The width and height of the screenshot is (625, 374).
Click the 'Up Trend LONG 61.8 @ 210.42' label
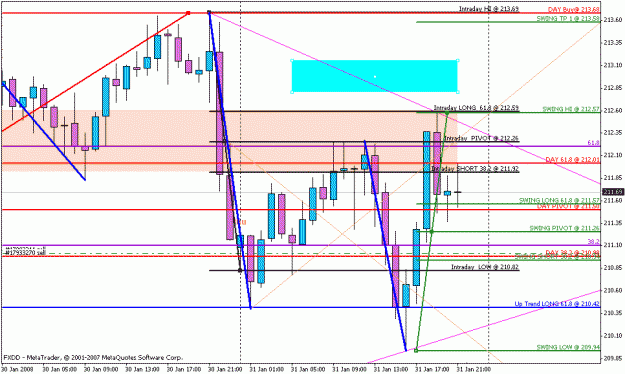[x=557, y=304]
